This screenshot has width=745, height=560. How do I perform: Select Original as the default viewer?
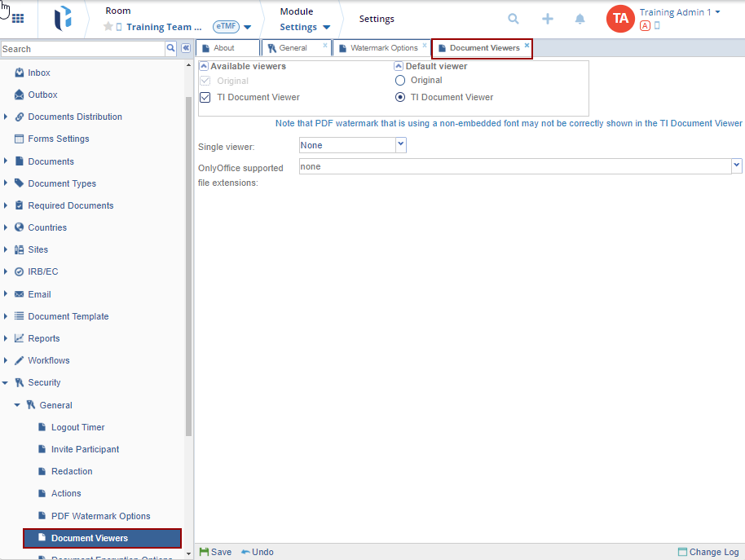point(399,81)
